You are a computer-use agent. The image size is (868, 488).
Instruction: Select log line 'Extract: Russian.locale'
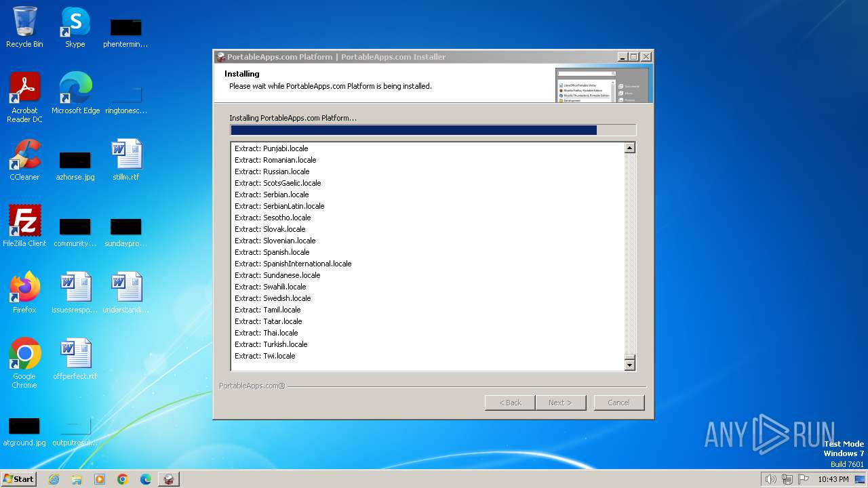[x=272, y=171]
